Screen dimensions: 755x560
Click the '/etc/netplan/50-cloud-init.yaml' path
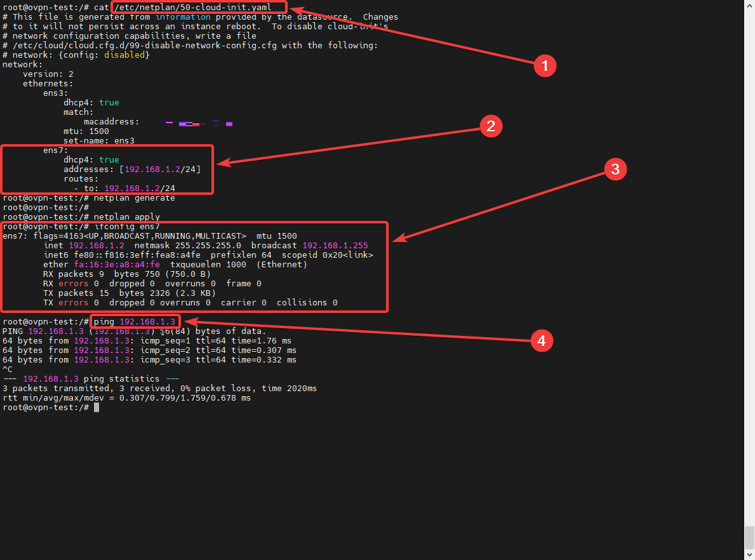click(192, 7)
